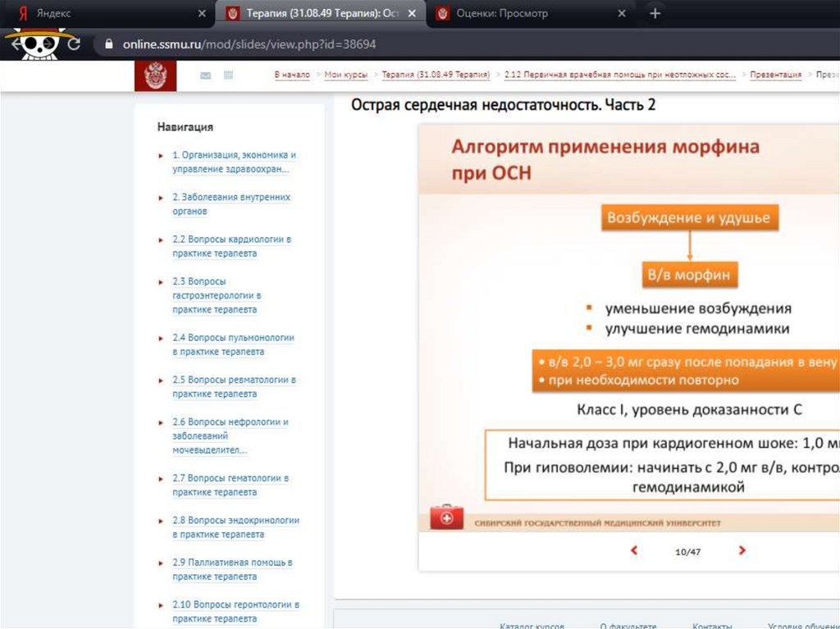Open 2.5 Вопросы ревматологии section
The height and width of the screenshot is (629, 840).
coord(234,386)
